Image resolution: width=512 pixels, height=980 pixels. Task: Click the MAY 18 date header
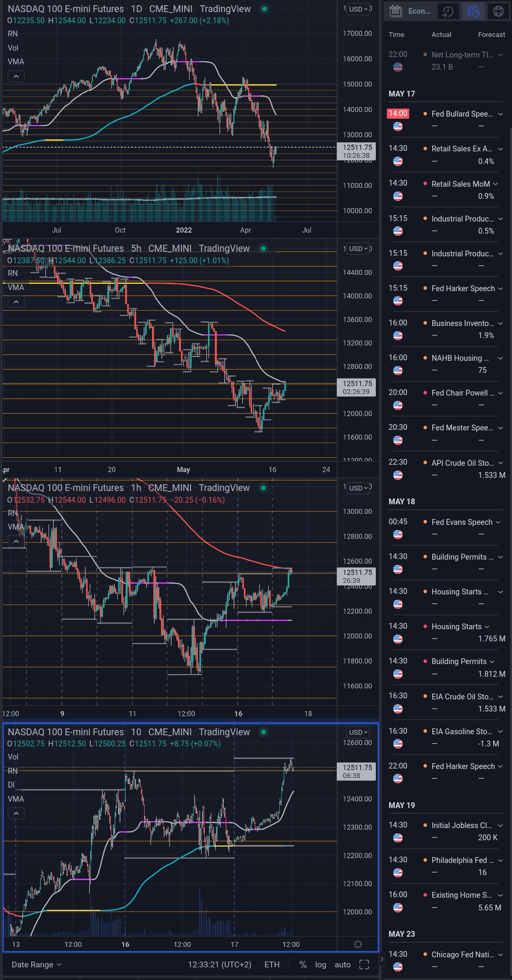click(402, 502)
